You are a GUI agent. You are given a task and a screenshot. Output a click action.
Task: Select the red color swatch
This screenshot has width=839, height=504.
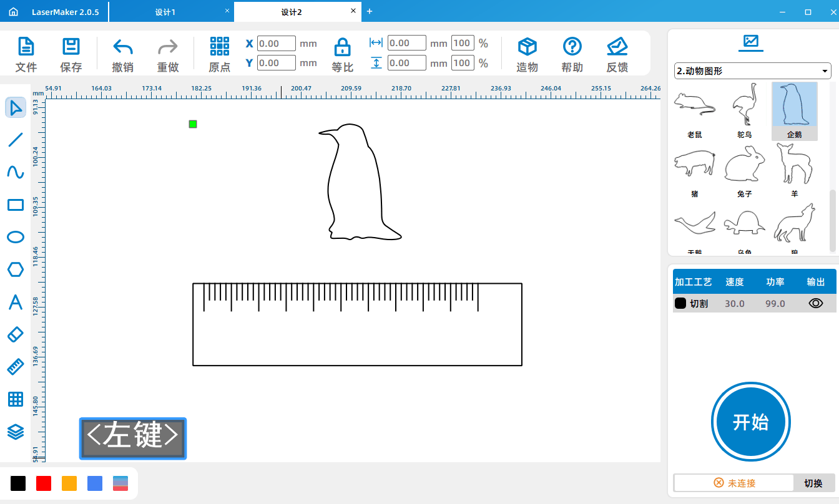coord(44,483)
